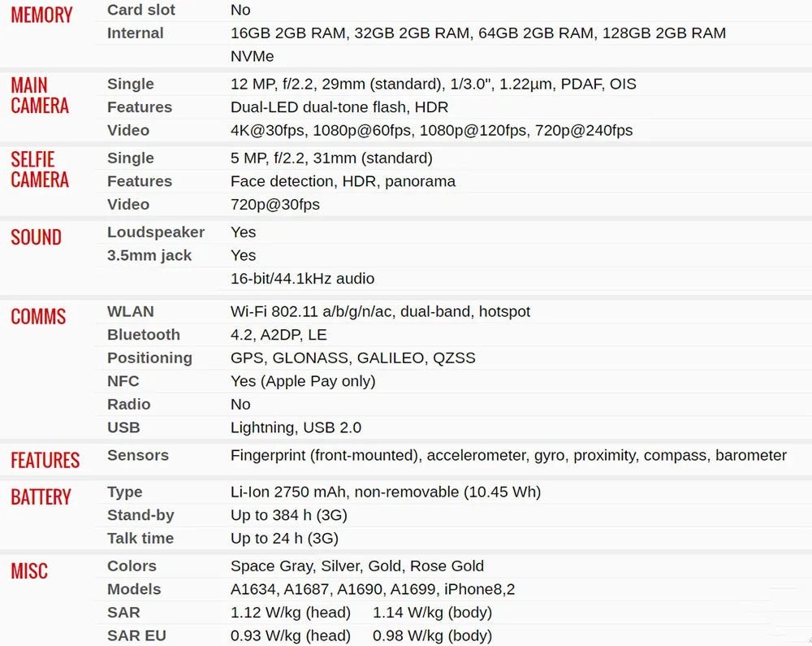The image size is (812, 646).
Task: Open the SAR label (not SAR EU)
Action: coord(123,613)
